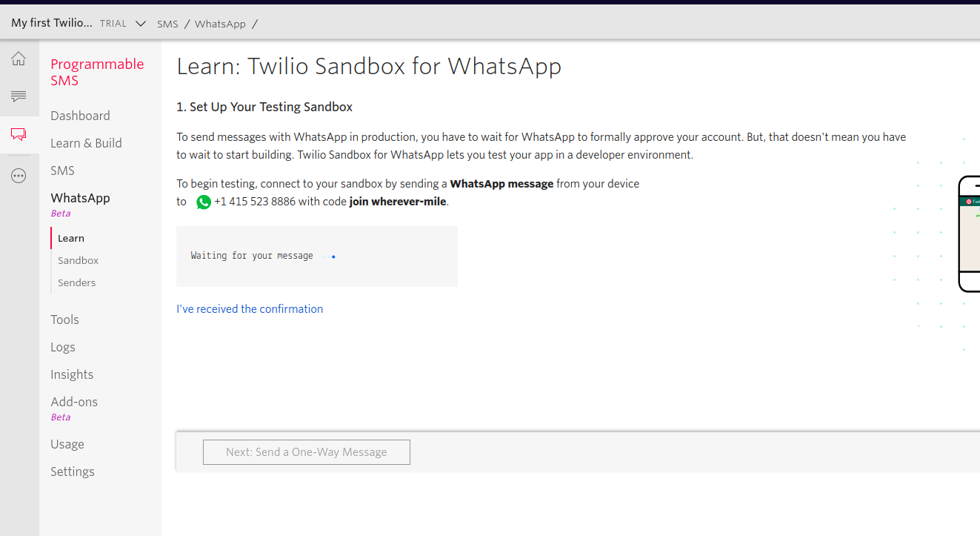The width and height of the screenshot is (980, 536).
Task: Go to WhatsApp breadcrumb
Action: click(220, 24)
